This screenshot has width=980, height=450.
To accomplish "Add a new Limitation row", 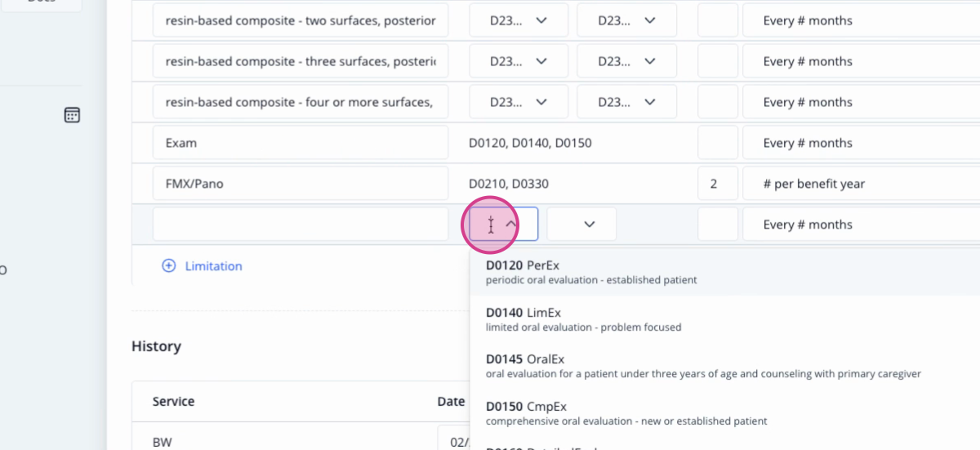I will pyautogui.click(x=203, y=265).
